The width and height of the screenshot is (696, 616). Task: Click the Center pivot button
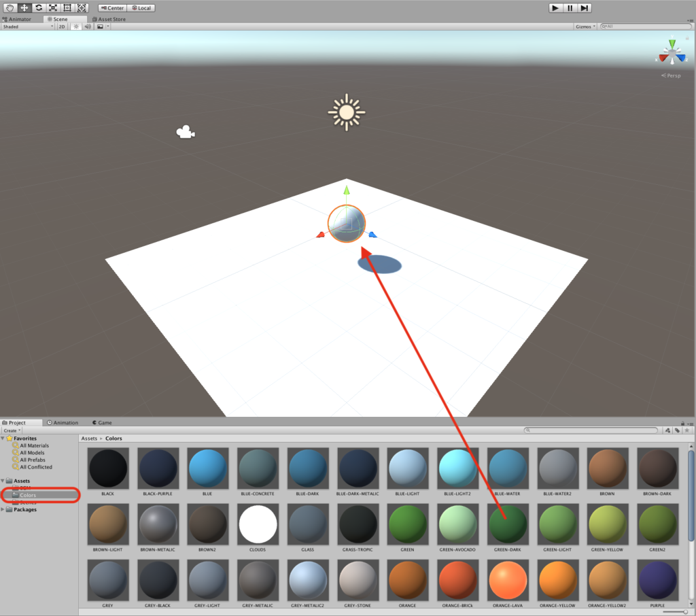pos(112,8)
